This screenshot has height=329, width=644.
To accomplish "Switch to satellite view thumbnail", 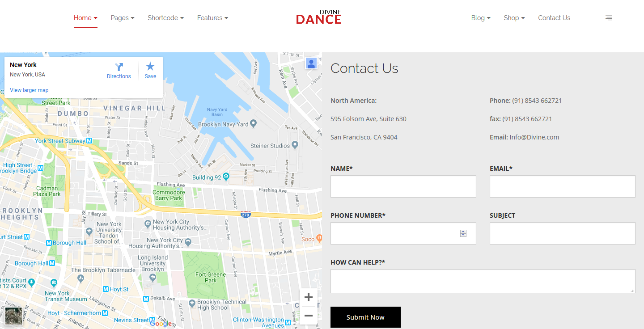I will 14,316.
